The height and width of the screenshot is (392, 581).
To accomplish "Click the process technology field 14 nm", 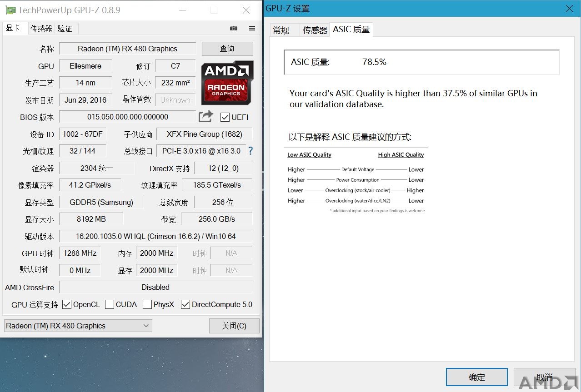I will coord(85,83).
